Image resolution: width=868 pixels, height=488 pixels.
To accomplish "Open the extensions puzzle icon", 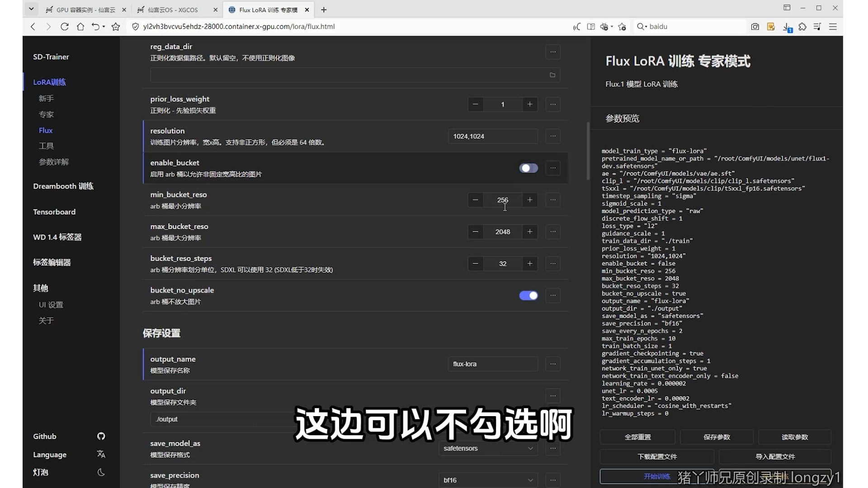I will (x=802, y=27).
